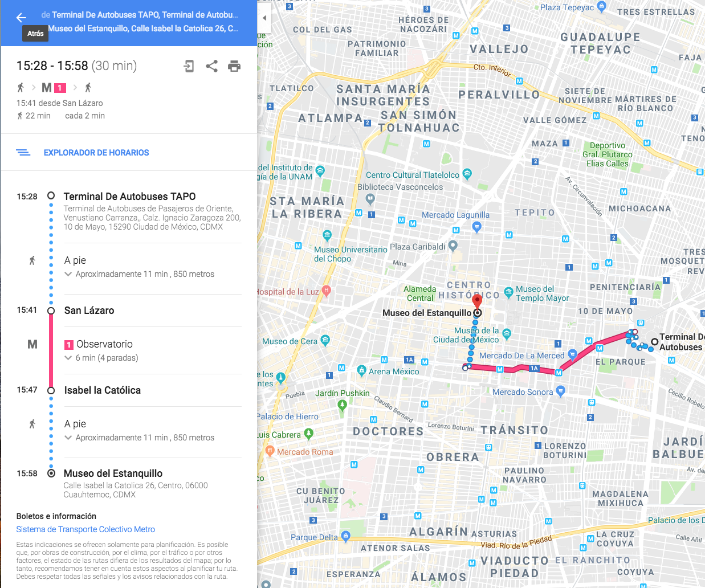Select the San Lázaro station step

[x=89, y=311]
